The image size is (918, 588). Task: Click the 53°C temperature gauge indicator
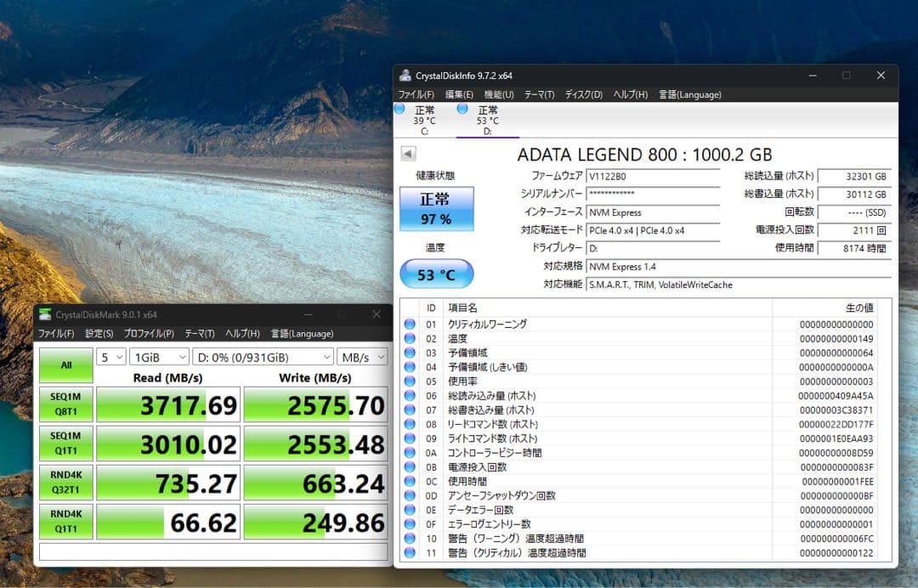tap(436, 274)
